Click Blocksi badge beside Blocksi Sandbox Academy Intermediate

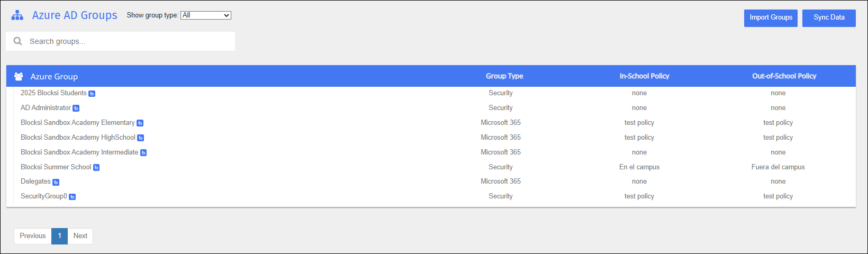click(143, 153)
